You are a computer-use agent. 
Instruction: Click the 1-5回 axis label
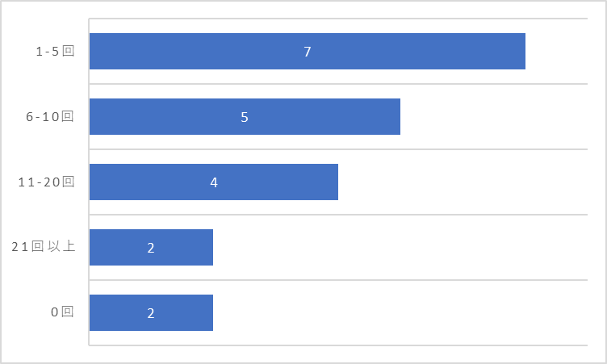[x=55, y=51]
